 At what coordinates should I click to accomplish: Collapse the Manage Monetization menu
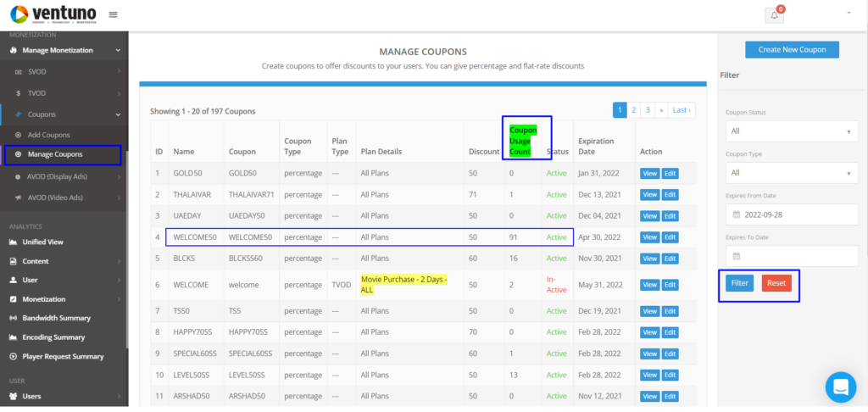[x=118, y=50]
